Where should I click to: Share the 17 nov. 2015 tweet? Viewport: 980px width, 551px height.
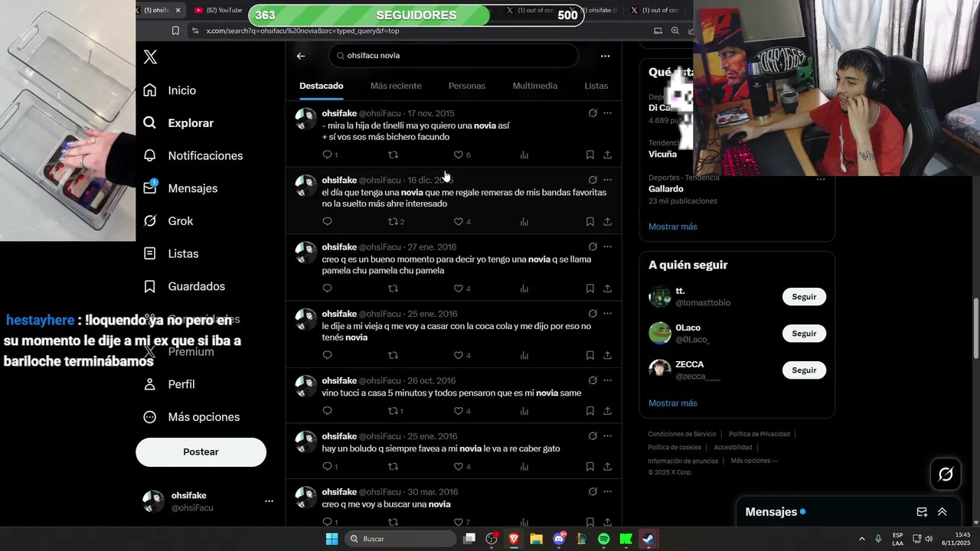click(x=607, y=155)
